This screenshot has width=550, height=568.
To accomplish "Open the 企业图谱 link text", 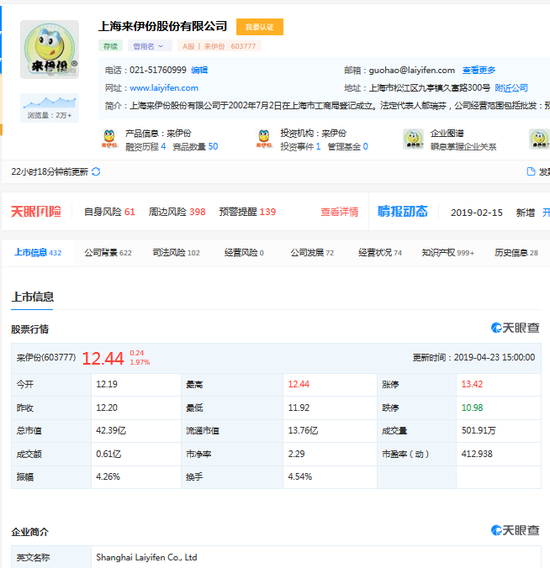I will (447, 133).
